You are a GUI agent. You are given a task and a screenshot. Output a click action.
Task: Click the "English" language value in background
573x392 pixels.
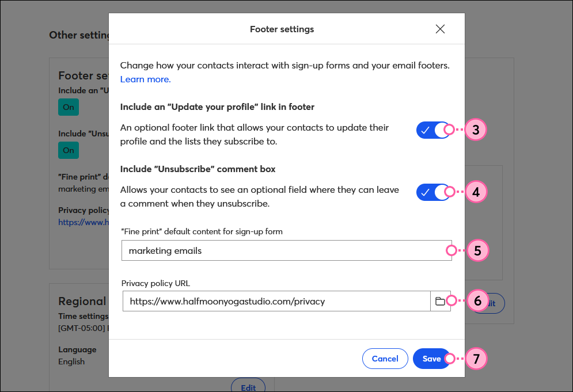pyautogui.click(x=71, y=361)
